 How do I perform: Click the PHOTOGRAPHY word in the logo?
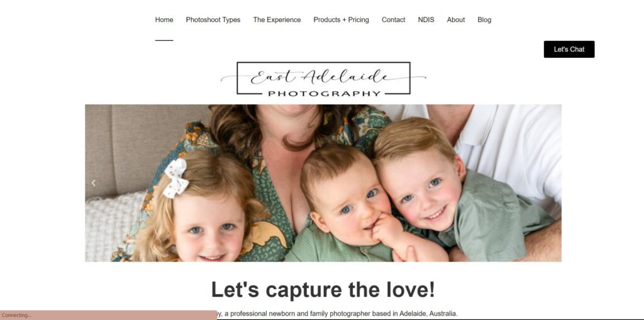coord(324,94)
